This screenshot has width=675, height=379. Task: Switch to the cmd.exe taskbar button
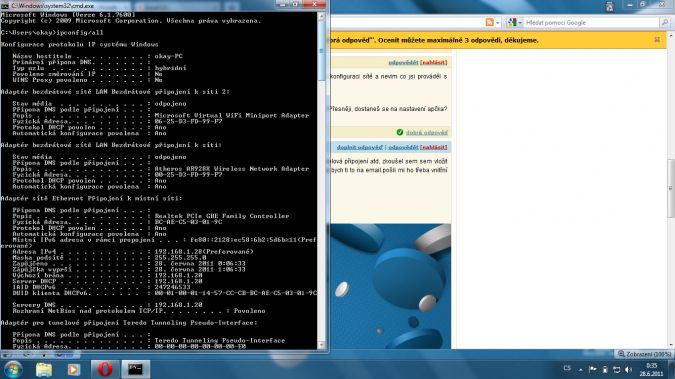[x=135, y=369]
